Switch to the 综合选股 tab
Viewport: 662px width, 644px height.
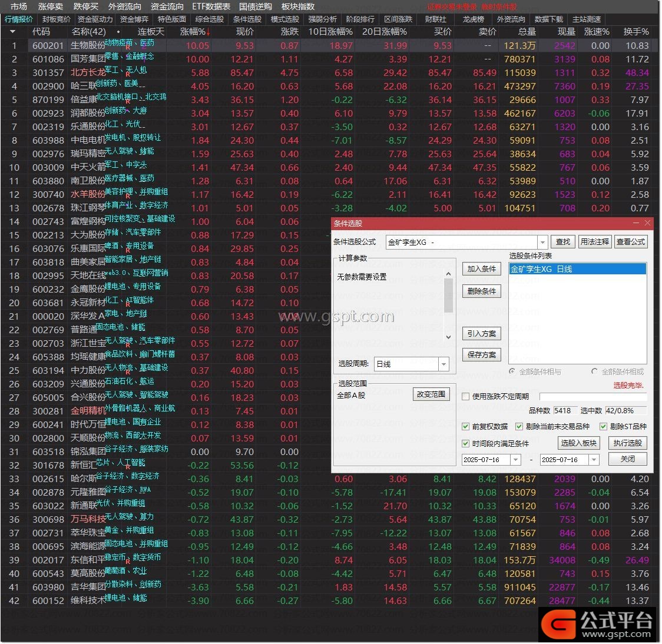[x=210, y=19]
